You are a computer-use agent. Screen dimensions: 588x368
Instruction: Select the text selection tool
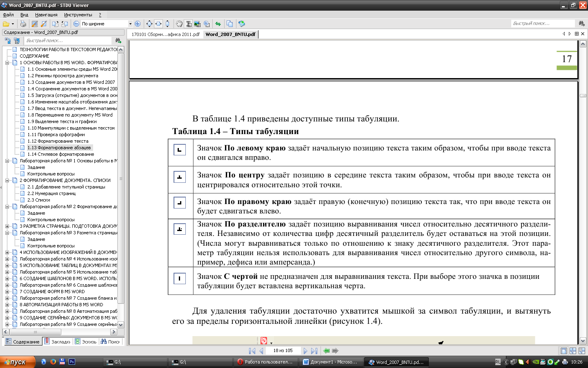click(188, 24)
